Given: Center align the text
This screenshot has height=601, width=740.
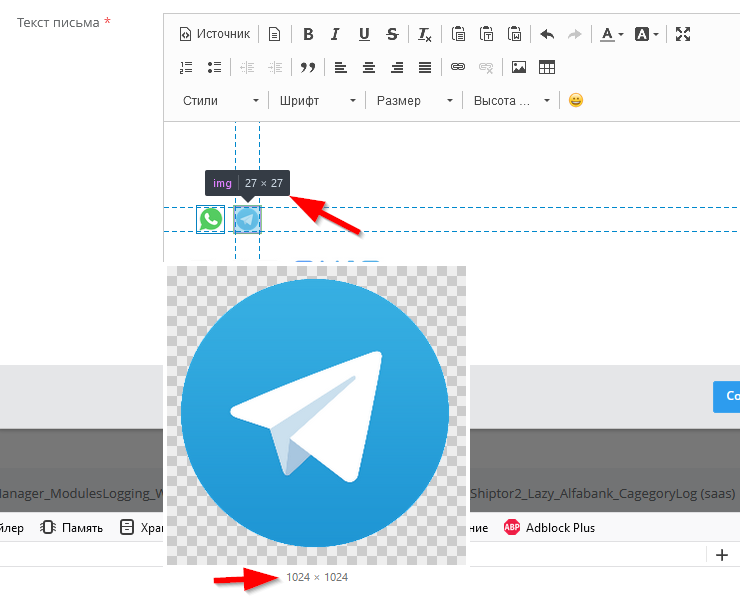Looking at the screenshot, I should coord(369,67).
